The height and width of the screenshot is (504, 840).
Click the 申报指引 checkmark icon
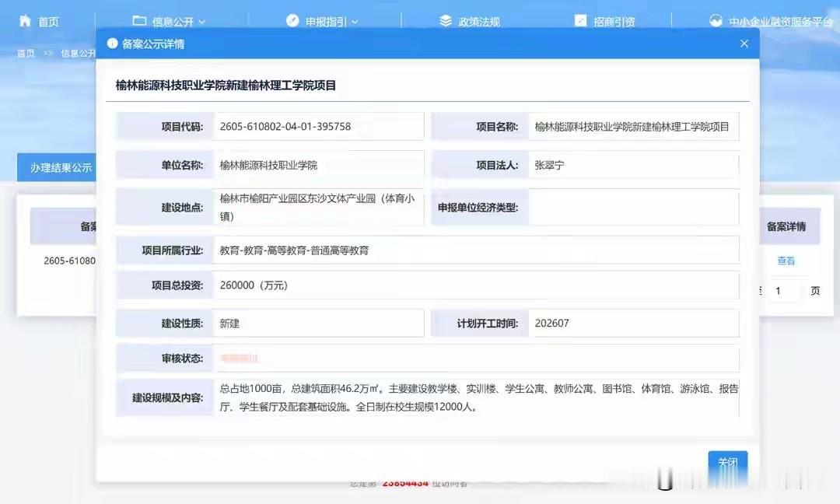point(292,20)
